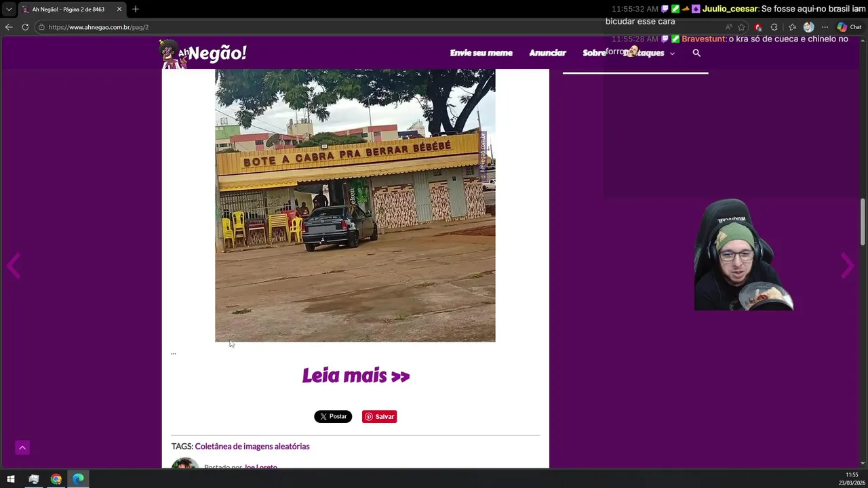
Task: Share post with X Postar button
Action: click(333, 416)
